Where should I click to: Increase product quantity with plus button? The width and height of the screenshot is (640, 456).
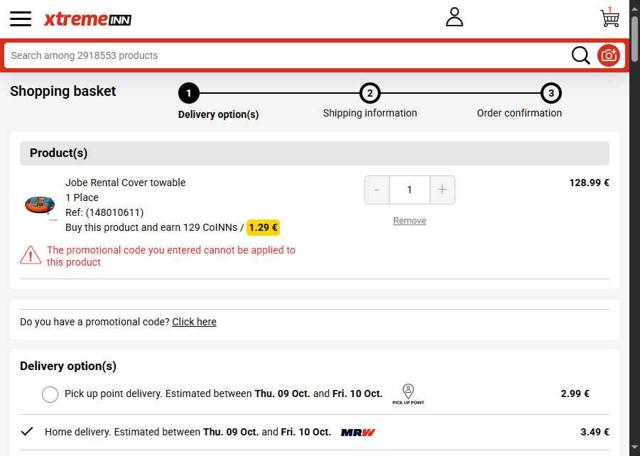point(442,190)
